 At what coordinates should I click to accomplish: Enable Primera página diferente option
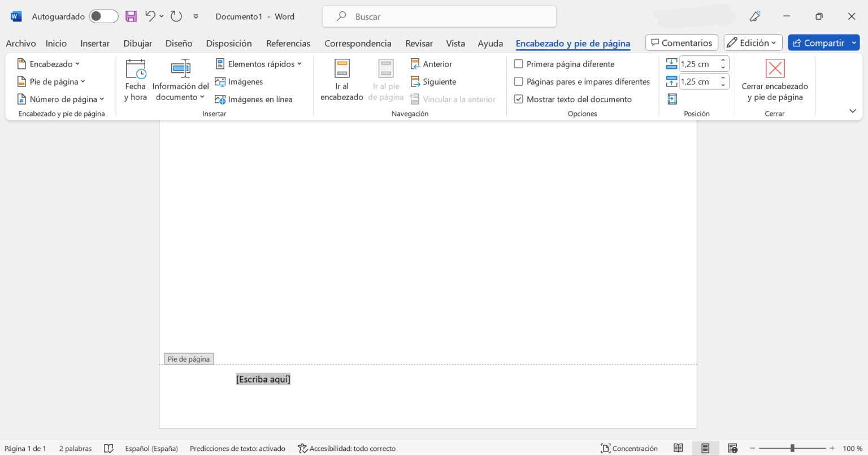(518, 64)
